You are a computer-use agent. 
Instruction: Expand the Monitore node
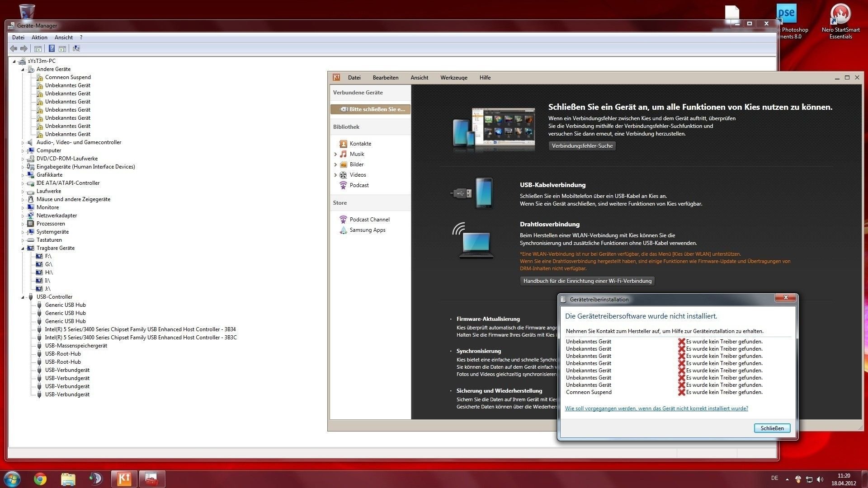click(x=23, y=207)
